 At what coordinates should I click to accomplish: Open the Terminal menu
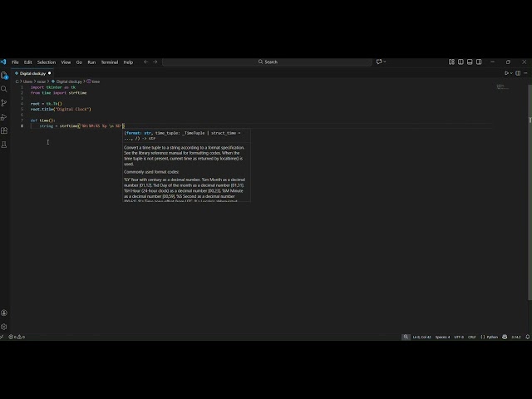(x=110, y=62)
